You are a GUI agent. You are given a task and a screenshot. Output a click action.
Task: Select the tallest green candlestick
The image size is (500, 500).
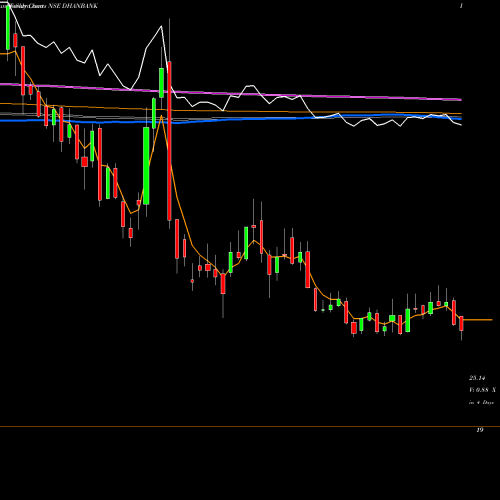tap(146, 166)
